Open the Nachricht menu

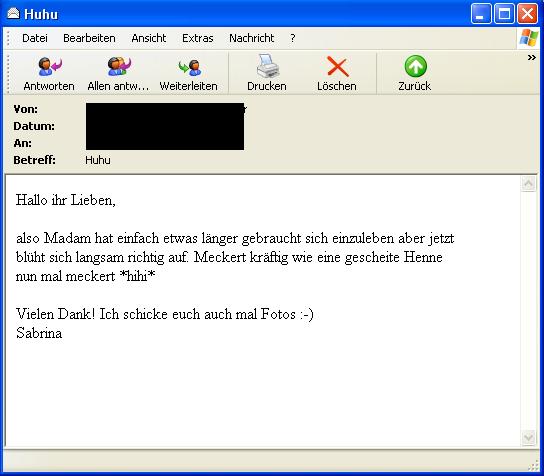pyautogui.click(x=252, y=38)
